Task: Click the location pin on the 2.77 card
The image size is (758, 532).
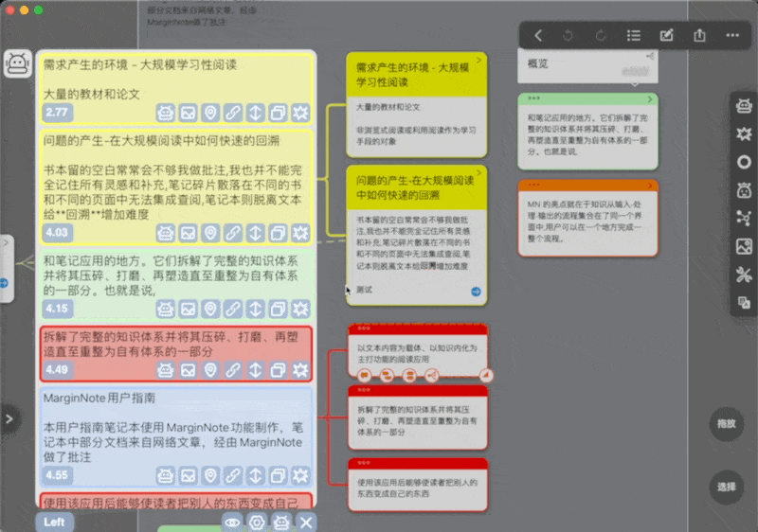Action: tap(210, 113)
